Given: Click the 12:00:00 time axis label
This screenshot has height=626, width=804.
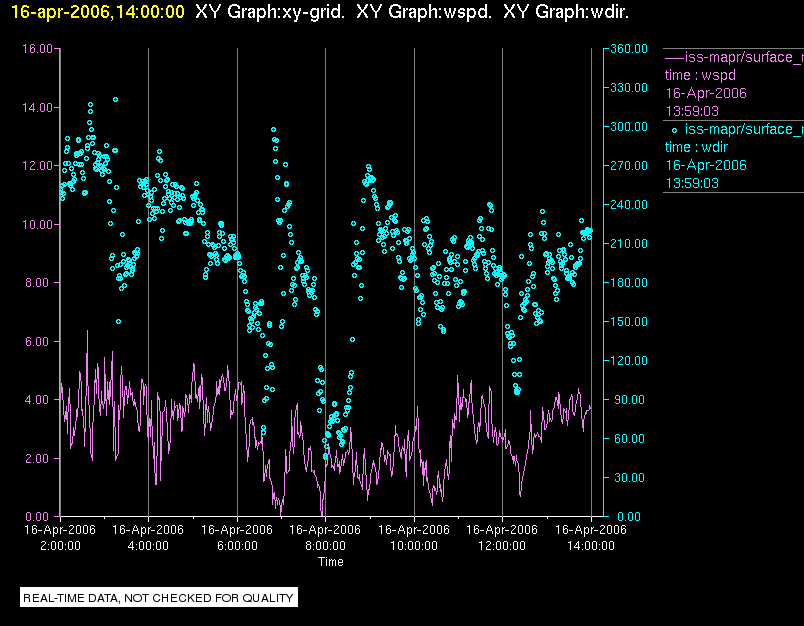Looking at the screenshot, I should [x=502, y=546].
